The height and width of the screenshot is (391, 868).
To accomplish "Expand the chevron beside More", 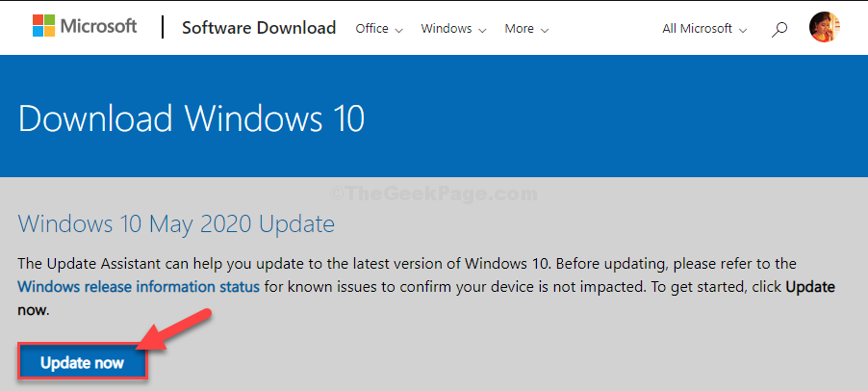I will [x=544, y=30].
